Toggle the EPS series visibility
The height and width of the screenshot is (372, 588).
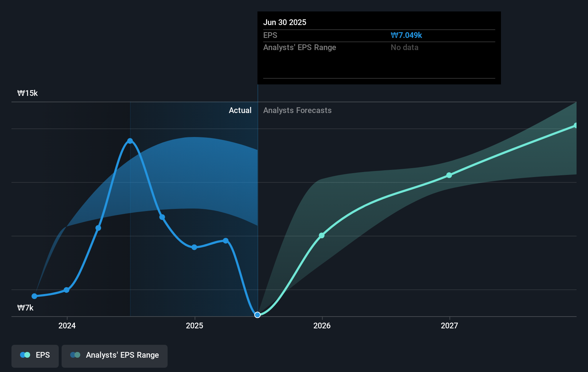(35, 355)
